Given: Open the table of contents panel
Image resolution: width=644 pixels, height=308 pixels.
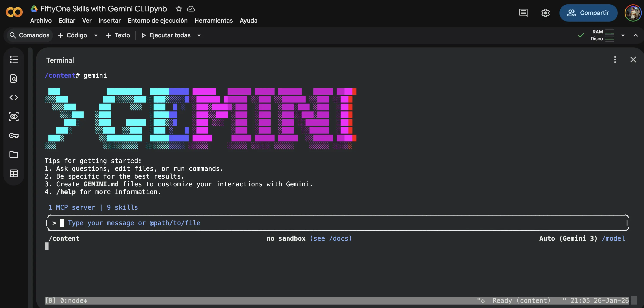Looking at the screenshot, I should (14, 60).
